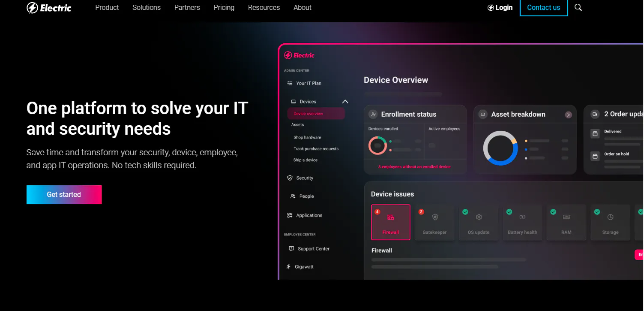The height and width of the screenshot is (311, 644).
Task: Select the Battery health tile
Action: [522, 222]
